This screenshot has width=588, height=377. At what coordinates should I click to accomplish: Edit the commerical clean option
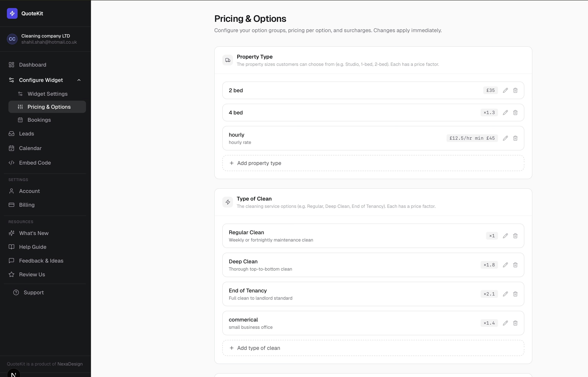pyautogui.click(x=505, y=323)
